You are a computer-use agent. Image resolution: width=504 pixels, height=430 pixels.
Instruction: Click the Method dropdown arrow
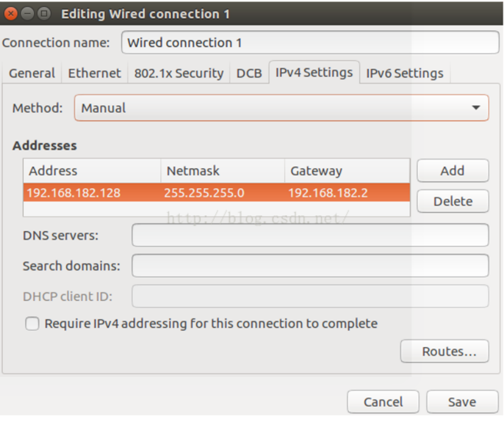point(476,108)
